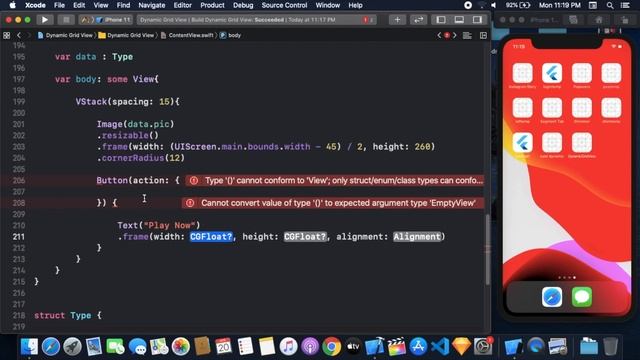640x360 pixels.
Task: Open the Xcode menu
Action: tap(36, 5)
